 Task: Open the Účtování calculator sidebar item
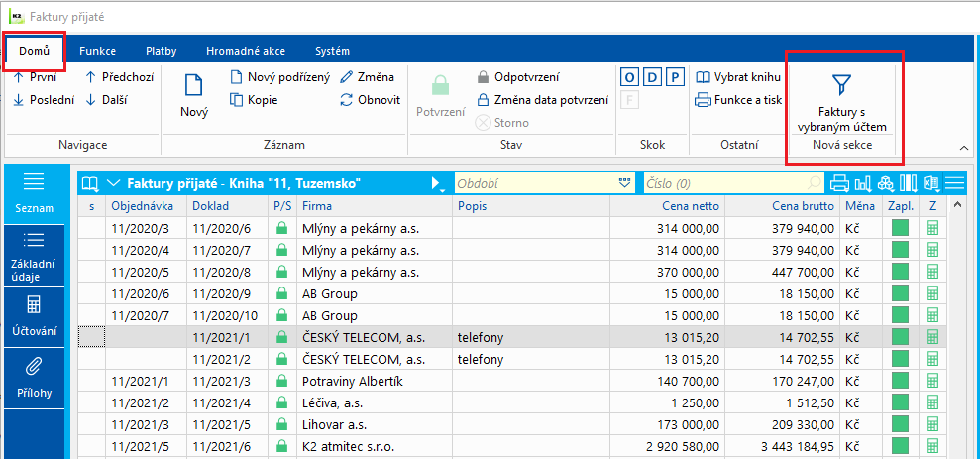pos(33,315)
